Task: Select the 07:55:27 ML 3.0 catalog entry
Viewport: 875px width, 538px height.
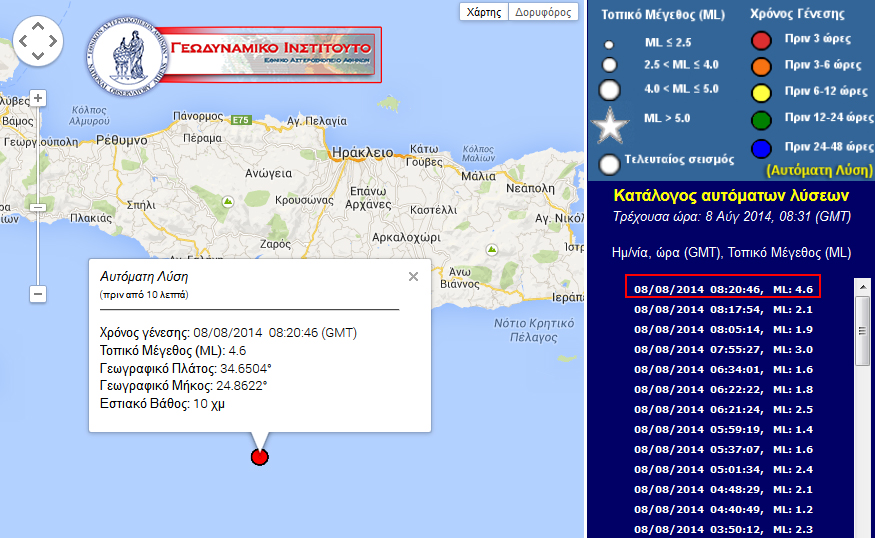Action: click(x=723, y=349)
